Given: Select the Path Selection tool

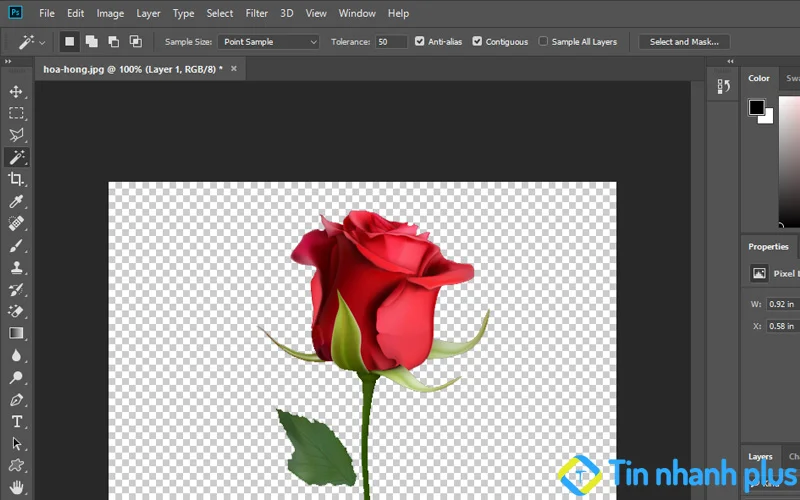Looking at the screenshot, I should coord(16,443).
